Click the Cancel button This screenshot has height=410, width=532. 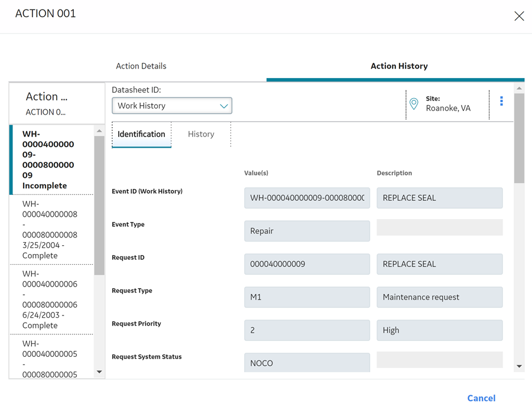pyautogui.click(x=481, y=398)
